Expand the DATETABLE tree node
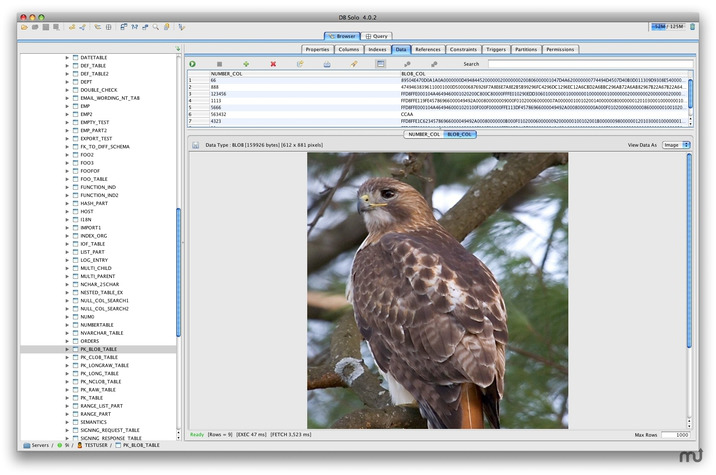The width and height of the screenshot is (716, 475). click(68, 57)
